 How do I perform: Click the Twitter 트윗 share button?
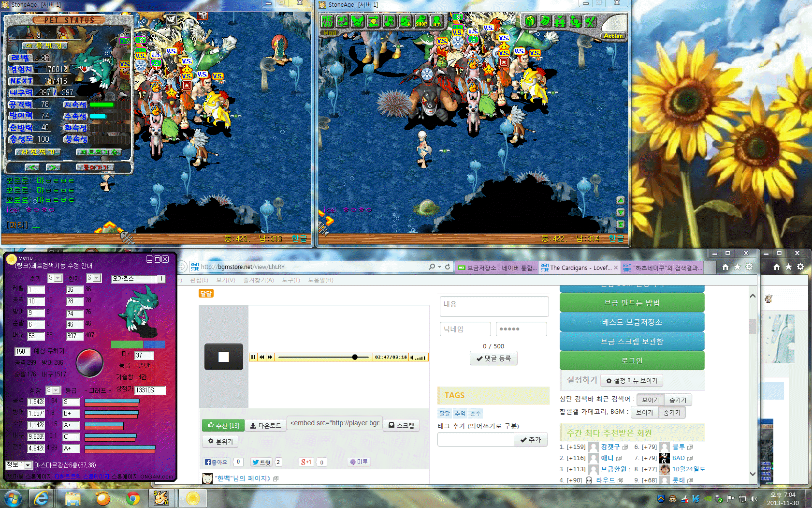(x=261, y=462)
